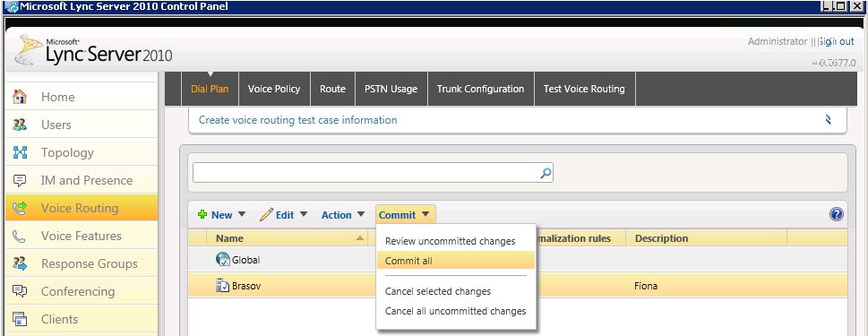Viewport: 868px width, 336px height.
Task: Click the Response Groups icon
Action: point(20,263)
